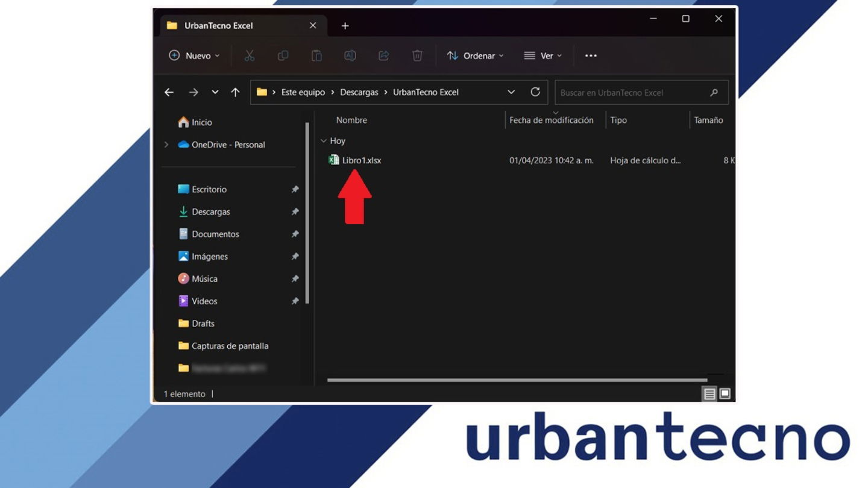Screen dimensions: 868x488
Task: Click the Hoja de cálculo type cell
Action: (x=645, y=160)
